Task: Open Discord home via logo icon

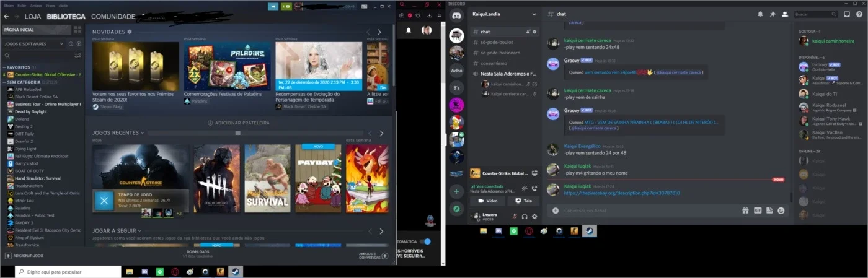Action: pos(456,15)
